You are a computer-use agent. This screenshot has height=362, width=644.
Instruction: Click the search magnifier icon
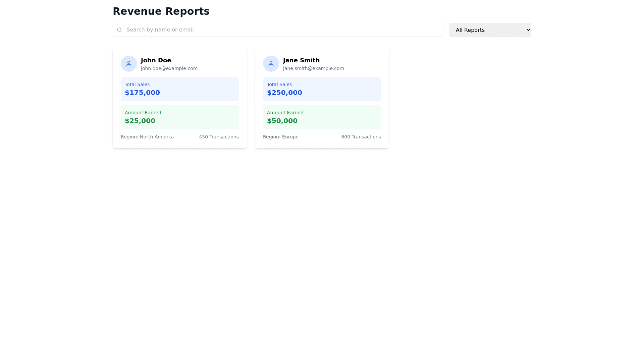point(119,30)
